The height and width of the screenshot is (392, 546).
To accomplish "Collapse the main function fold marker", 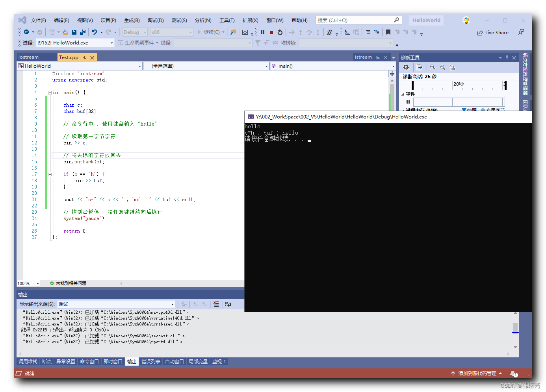I will [x=50, y=92].
